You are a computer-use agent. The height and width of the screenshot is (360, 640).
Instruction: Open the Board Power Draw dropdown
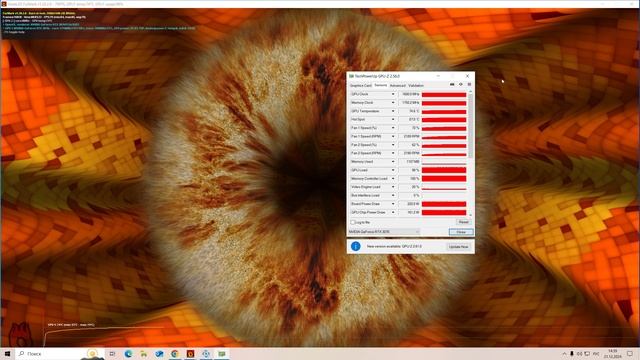point(393,204)
